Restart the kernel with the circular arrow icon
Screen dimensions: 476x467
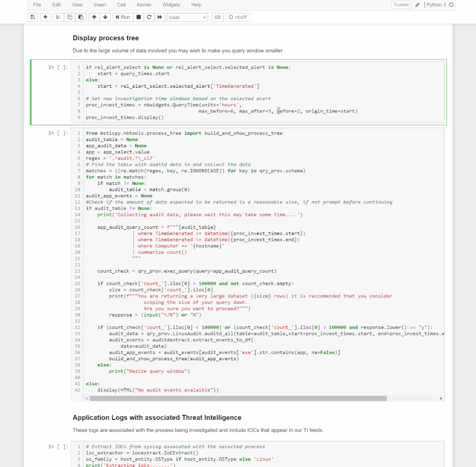(x=149, y=17)
